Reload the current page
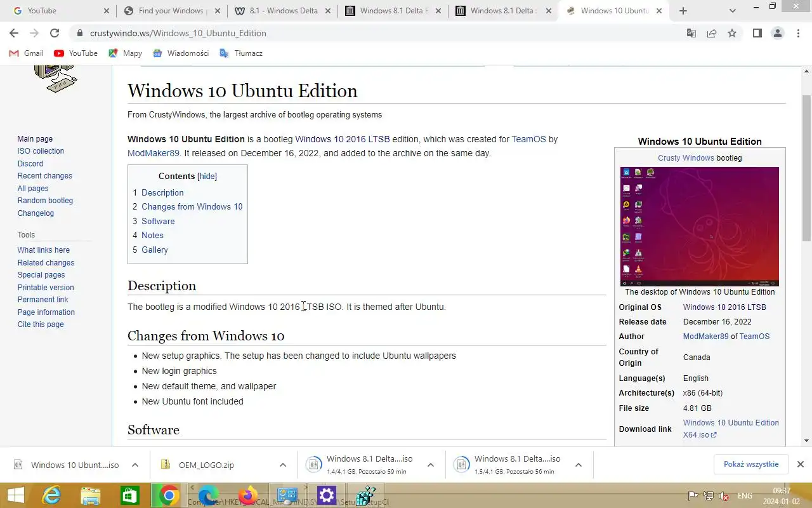Screen dimensions: 812x508 coord(55,33)
